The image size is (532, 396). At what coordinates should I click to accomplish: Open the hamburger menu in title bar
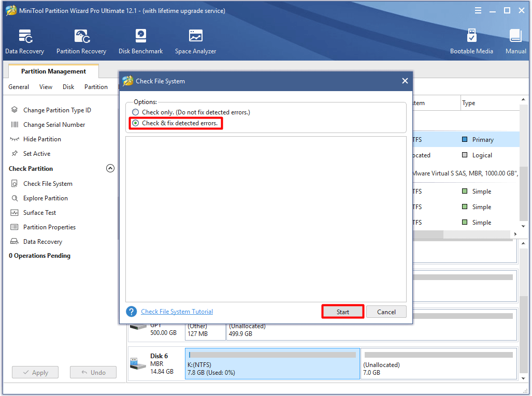(x=478, y=11)
